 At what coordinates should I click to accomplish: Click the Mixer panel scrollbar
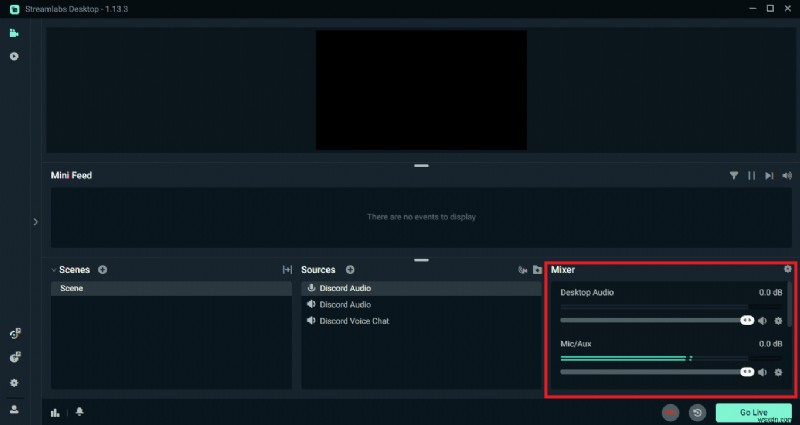point(790,304)
